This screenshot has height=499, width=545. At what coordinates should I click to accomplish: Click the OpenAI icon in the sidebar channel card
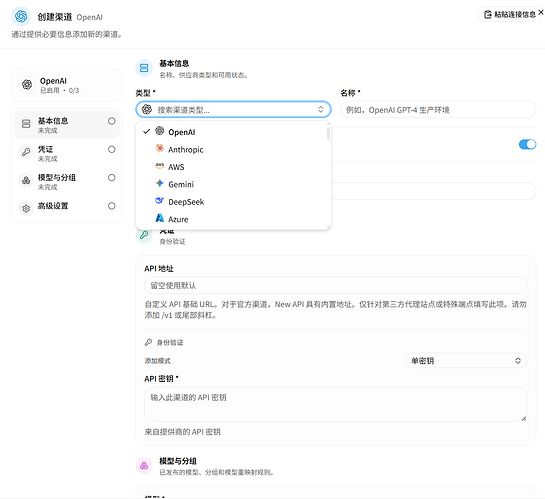tap(27, 84)
